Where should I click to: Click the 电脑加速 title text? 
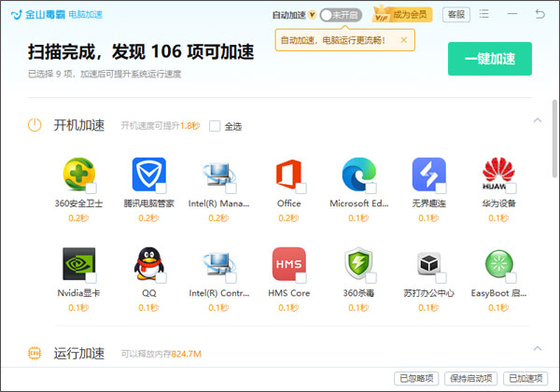[85, 15]
